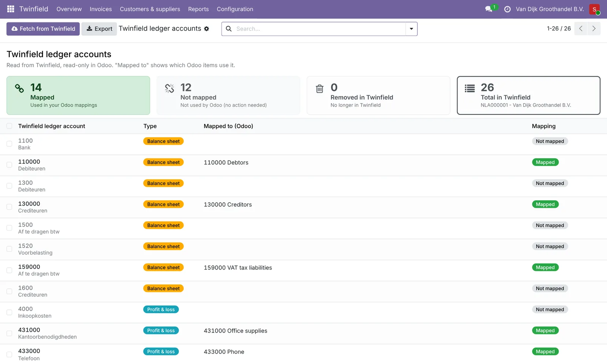The height and width of the screenshot is (364, 607).
Task: Filter by the green Mapped card
Action: [x=78, y=96]
